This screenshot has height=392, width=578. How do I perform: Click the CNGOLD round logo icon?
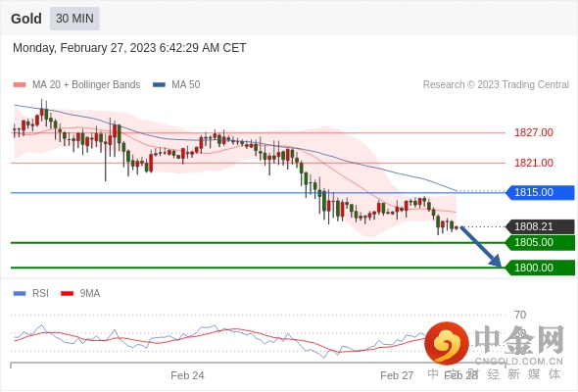[x=447, y=343]
